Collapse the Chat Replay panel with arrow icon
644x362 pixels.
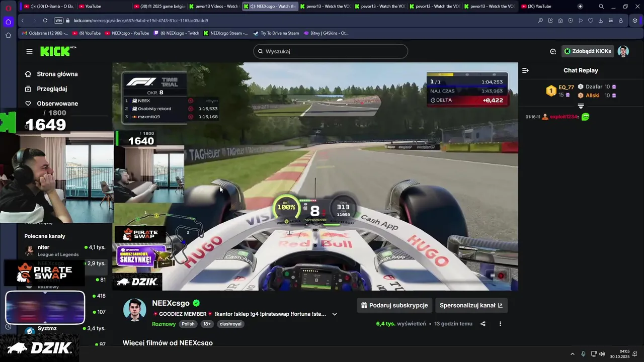(x=525, y=70)
